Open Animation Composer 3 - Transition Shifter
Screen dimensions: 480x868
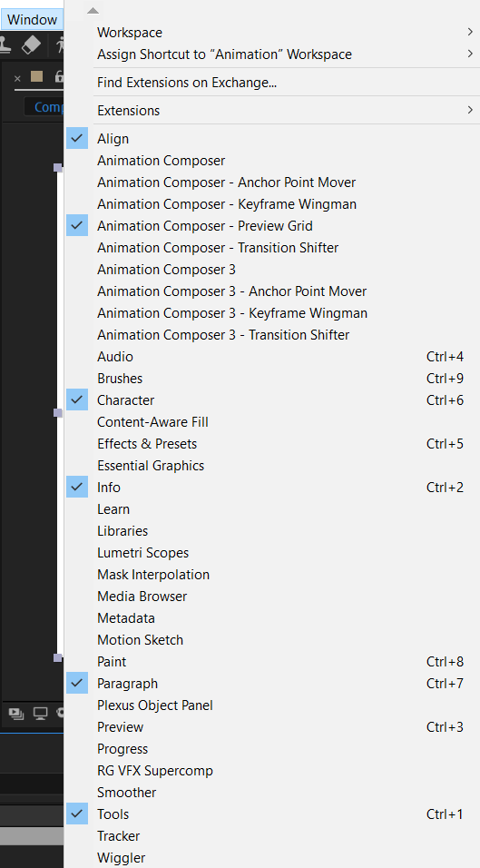pyautogui.click(x=271, y=335)
